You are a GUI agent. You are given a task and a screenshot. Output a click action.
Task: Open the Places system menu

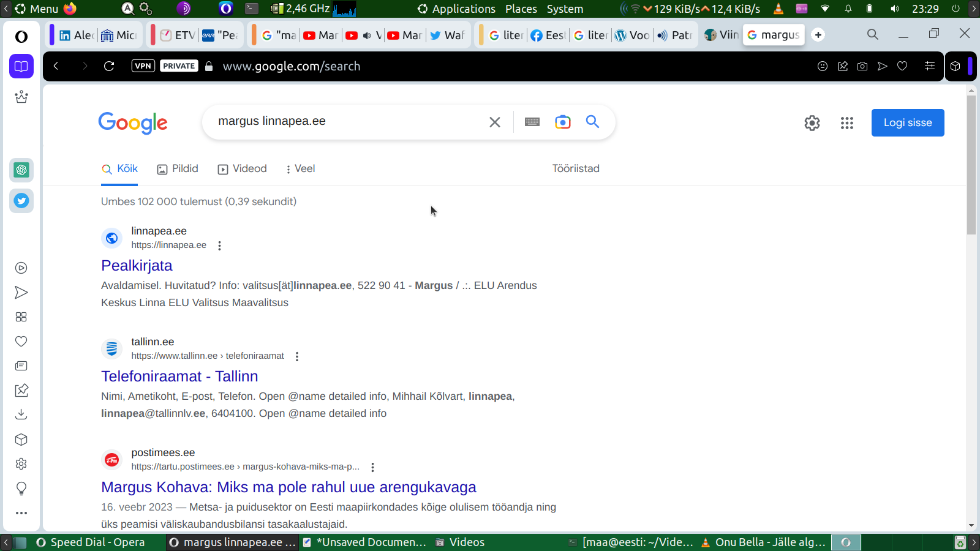click(x=521, y=9)
